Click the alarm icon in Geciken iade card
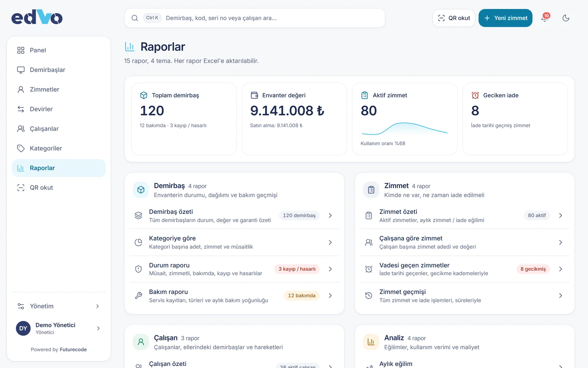 [x=475, y=95]
